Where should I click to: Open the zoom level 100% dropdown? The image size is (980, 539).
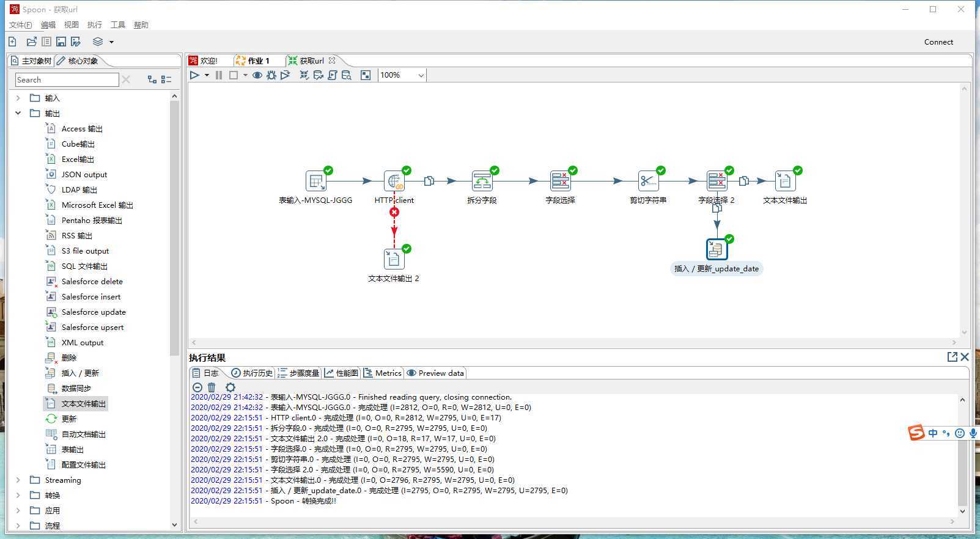coord(421,75)
